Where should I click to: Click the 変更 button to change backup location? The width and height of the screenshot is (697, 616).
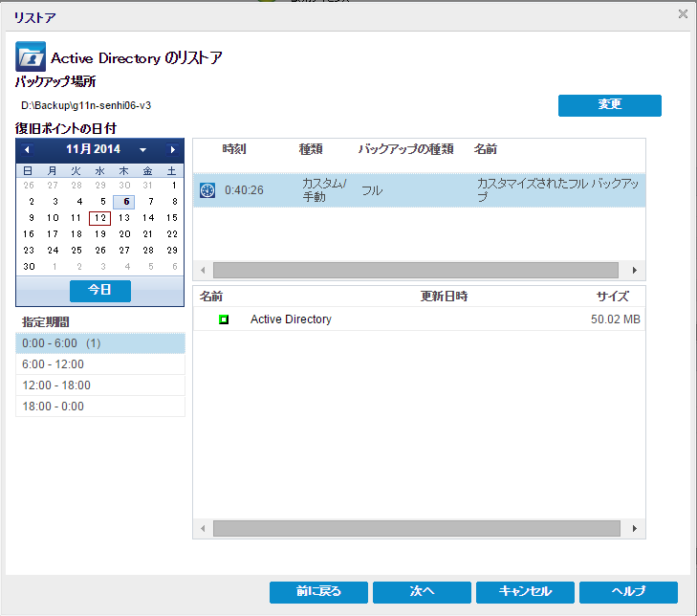609,105
